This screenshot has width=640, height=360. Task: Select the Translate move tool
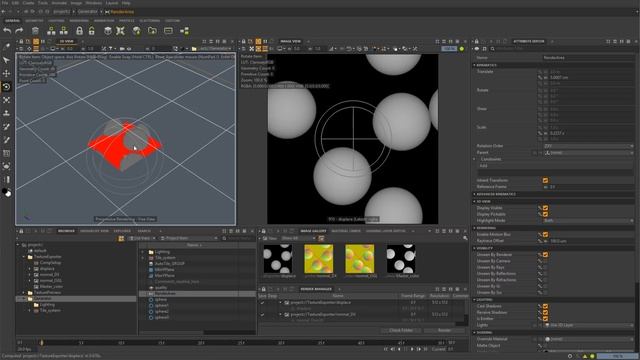(x=7, y=73)
